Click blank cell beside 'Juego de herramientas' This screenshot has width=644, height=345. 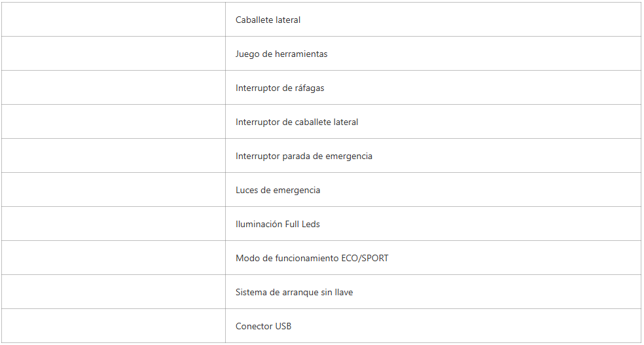click(x=113, y=54)
